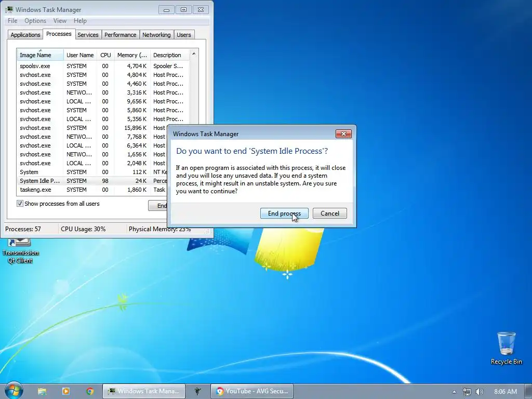Click the bird-shaped taskbar application icon
The width and height of the screenshot is (532, 399).
coord(198,391)
